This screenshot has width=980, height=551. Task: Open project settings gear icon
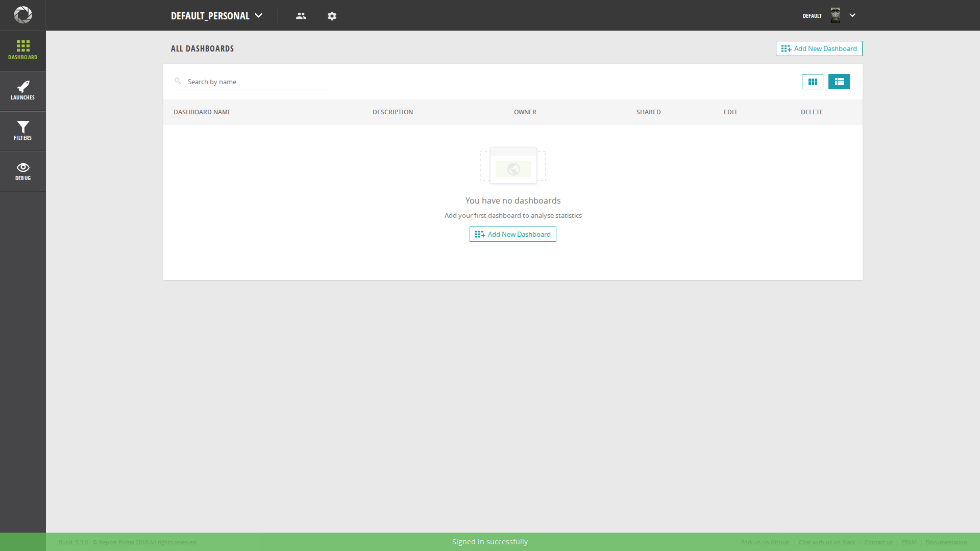click(332, 16)
